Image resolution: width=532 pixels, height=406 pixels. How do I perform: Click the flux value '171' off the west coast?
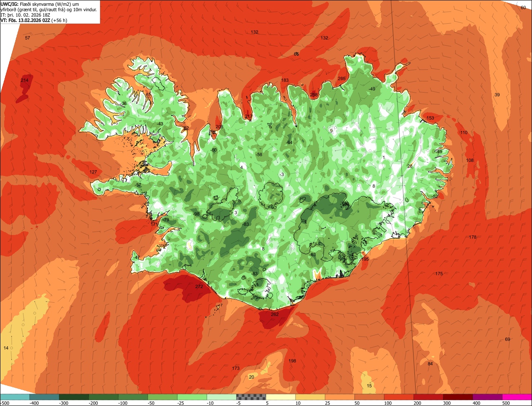click(x=154, y=224)
